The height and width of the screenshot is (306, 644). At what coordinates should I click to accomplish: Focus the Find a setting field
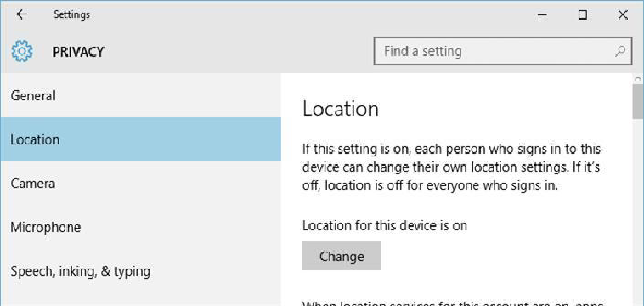pyautogui.click(x=503, y=51)
